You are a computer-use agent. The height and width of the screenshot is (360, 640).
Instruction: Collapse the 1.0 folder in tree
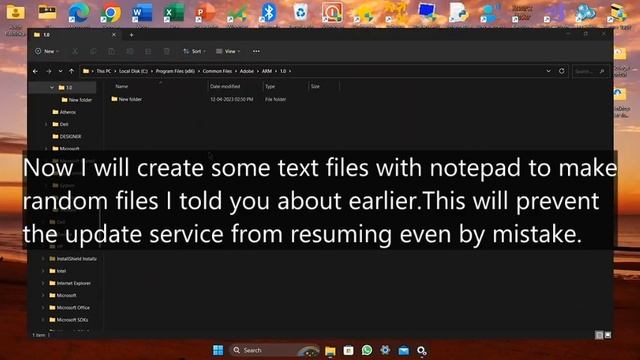click(52, 87)
